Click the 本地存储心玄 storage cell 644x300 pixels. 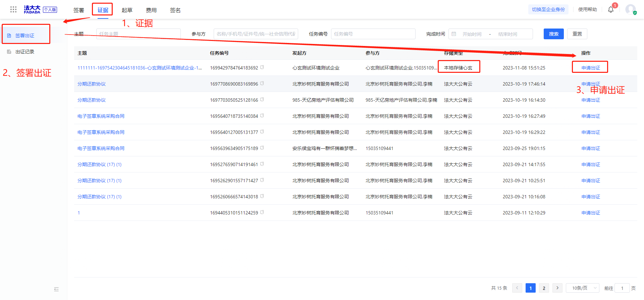coord(458,68)
